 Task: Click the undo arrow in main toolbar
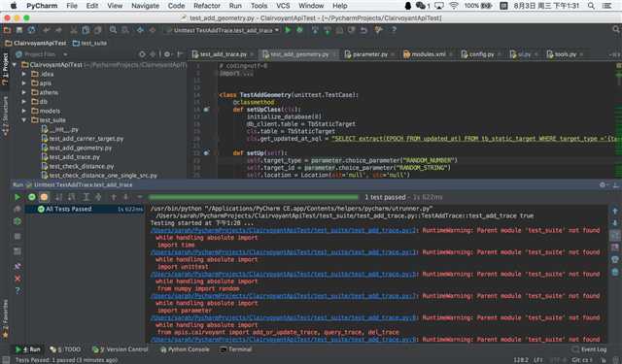pos(47,30)
